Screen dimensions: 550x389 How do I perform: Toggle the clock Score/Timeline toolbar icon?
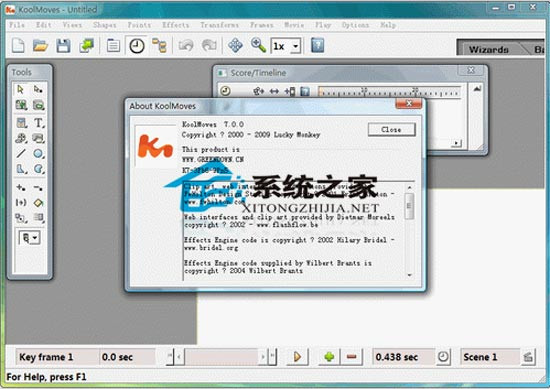point(137,46)
